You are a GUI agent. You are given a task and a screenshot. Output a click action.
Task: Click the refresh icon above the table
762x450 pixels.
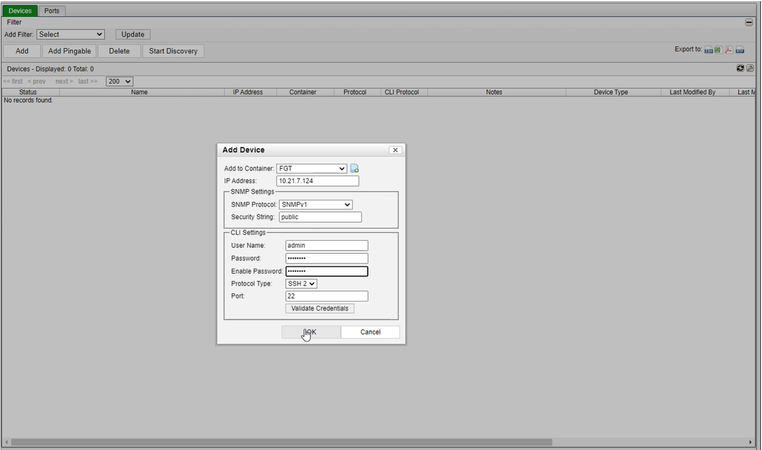(740, 68)
